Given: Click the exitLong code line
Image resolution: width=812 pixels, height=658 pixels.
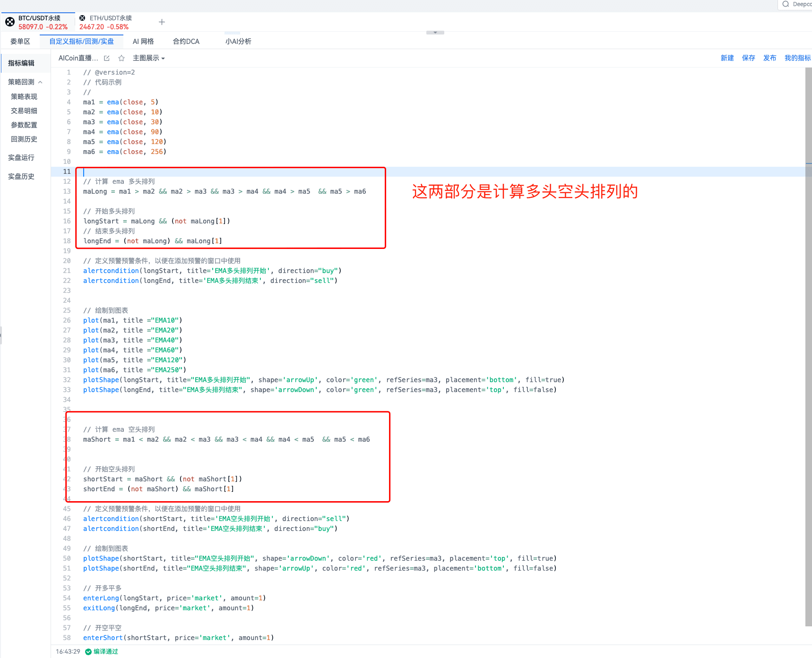Looking at the screenshot, I should tap(169, 608).
